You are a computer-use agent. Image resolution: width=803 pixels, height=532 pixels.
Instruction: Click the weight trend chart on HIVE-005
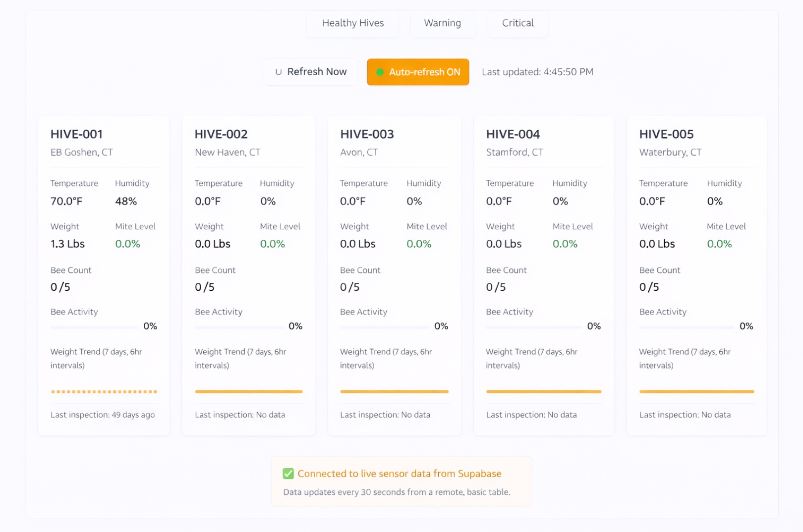click(695, 391)
